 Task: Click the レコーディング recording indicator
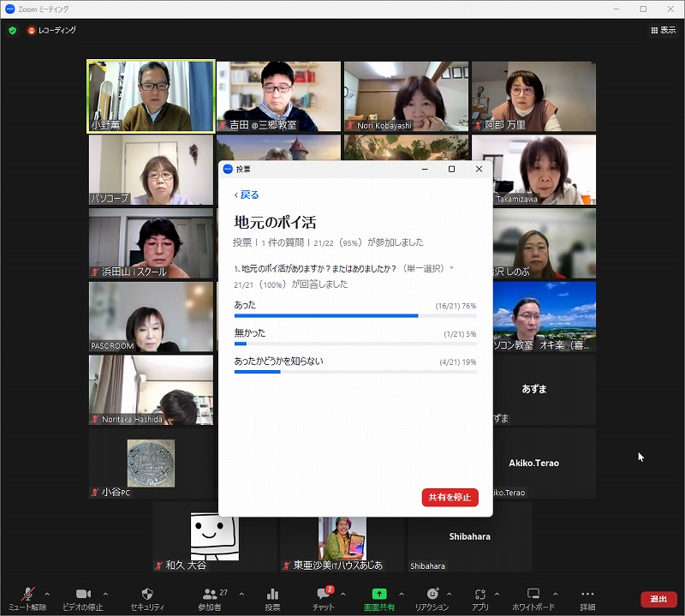[x=51, y=30]
